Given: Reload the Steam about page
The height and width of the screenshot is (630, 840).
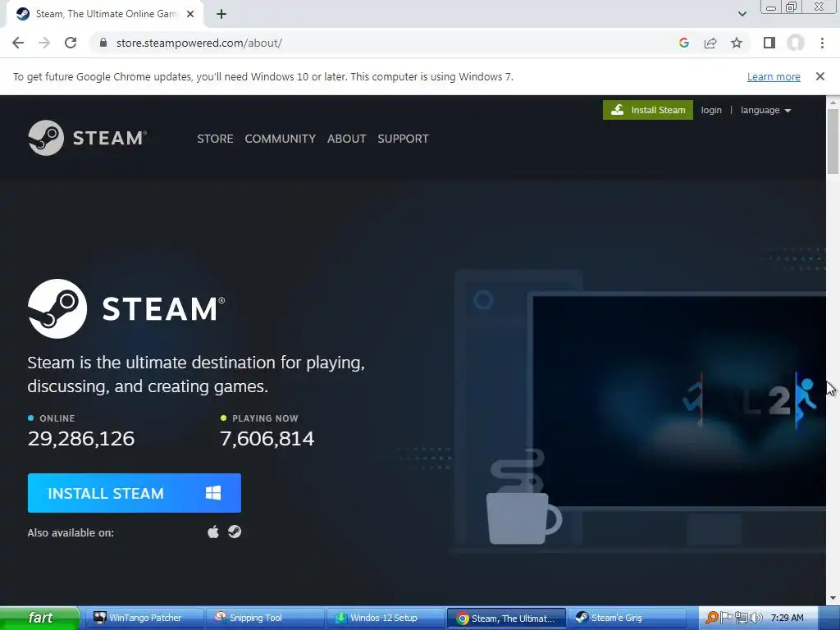Looking at the screenshot, I should pos(71,43).
